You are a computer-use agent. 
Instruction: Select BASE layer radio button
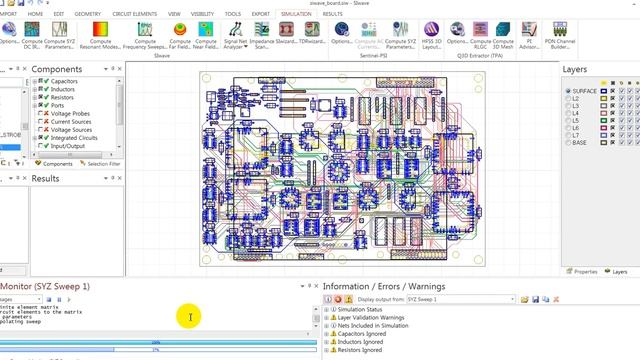[x=568, y=142]
